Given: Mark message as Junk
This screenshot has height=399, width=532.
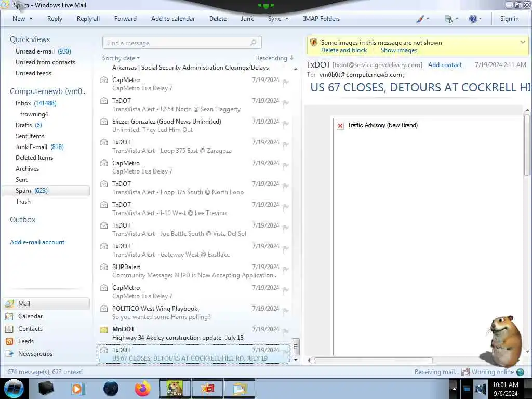Looking at the screenshot, I should click(247, 19).
